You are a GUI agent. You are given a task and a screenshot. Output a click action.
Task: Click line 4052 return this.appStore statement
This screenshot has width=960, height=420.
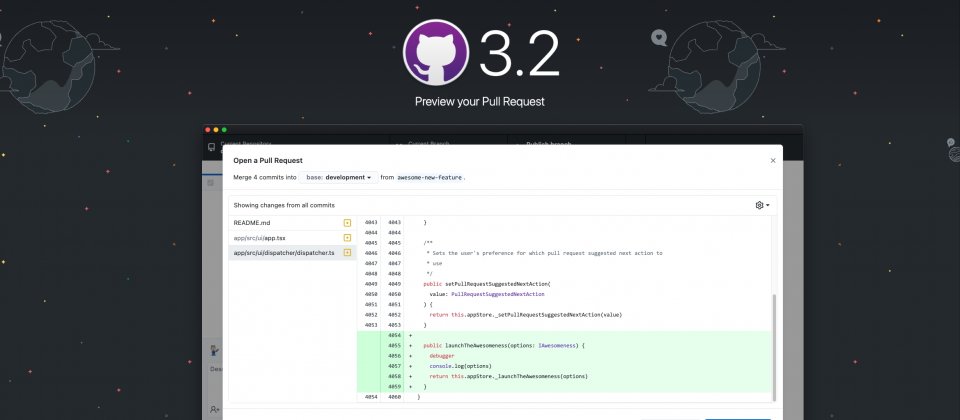pos(526,315)
